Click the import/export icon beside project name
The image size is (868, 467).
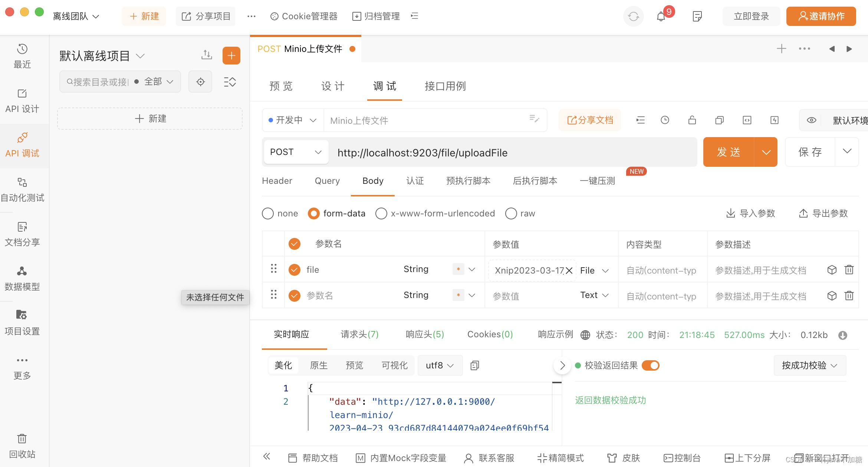pos(207,55)
